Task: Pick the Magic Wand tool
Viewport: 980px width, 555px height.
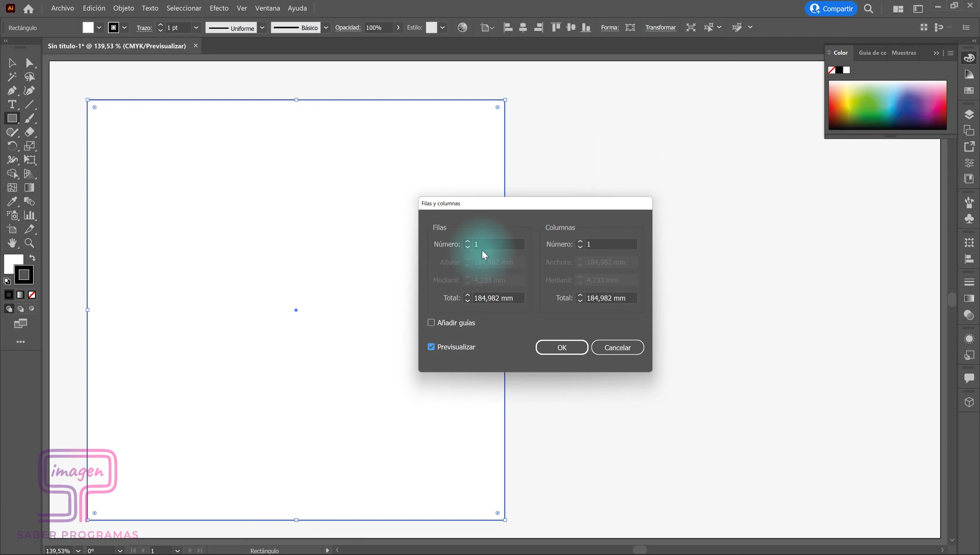Action: pyautogui.click(x=12, y=77)
